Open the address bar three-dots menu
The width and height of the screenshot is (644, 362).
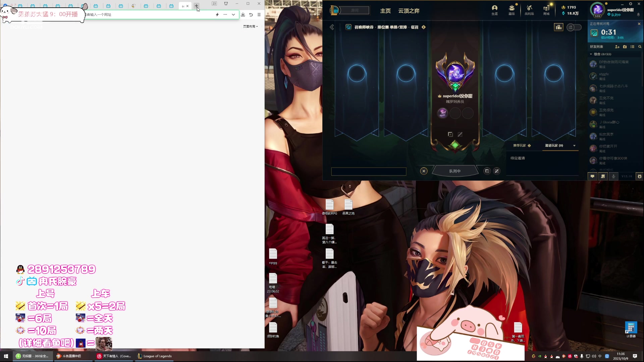click(225, 14)
